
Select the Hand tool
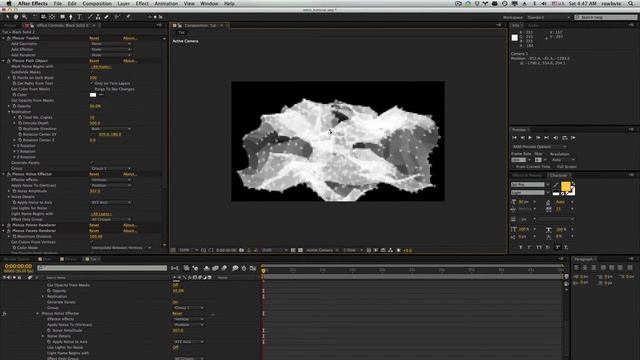pos(16,17)
